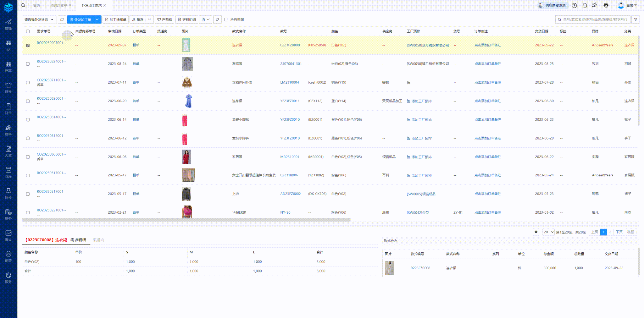The image size is (644, 318).
Task: Switch to the 渠道商 detail tab
Action: point(98,240)
